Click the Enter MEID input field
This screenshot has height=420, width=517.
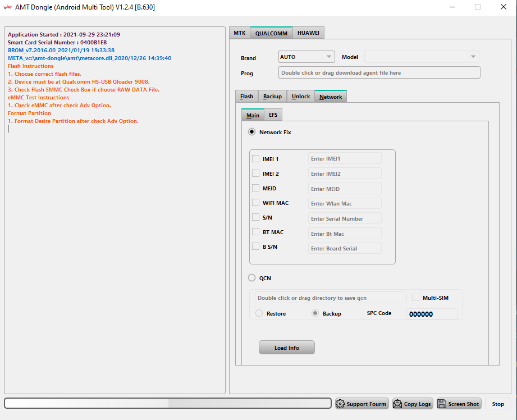(345, 189)
